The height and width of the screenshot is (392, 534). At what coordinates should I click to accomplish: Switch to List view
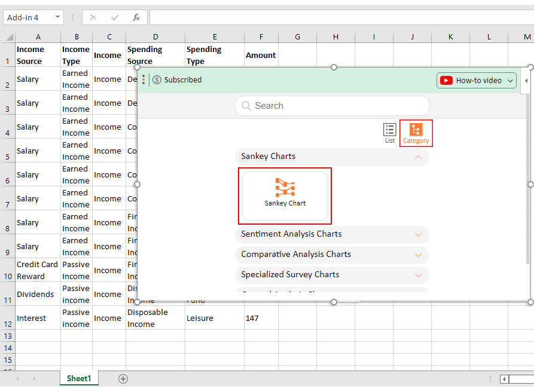click(x=390, y=133)
